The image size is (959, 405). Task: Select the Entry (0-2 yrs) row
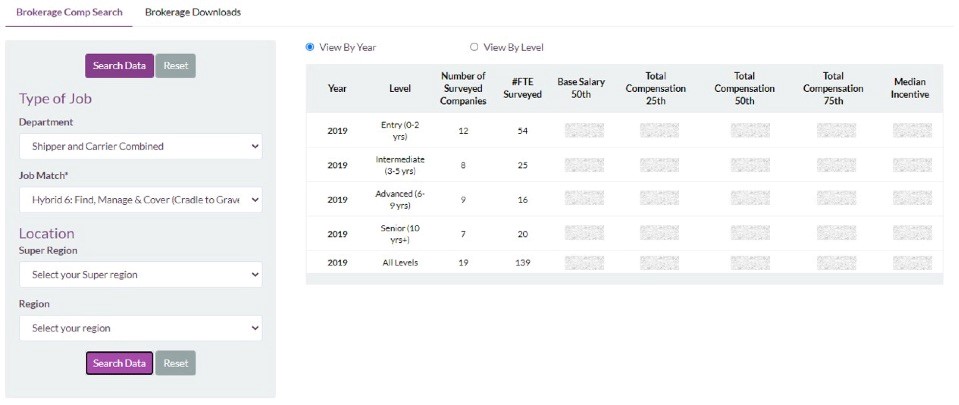[400, 131]
